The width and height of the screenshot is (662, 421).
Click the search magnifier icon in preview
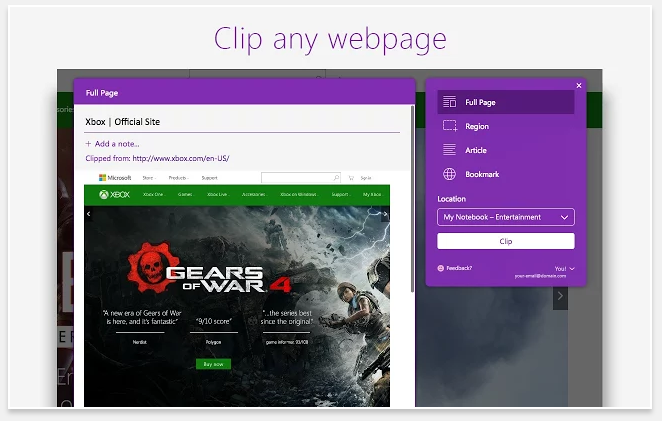coord(336,178)
